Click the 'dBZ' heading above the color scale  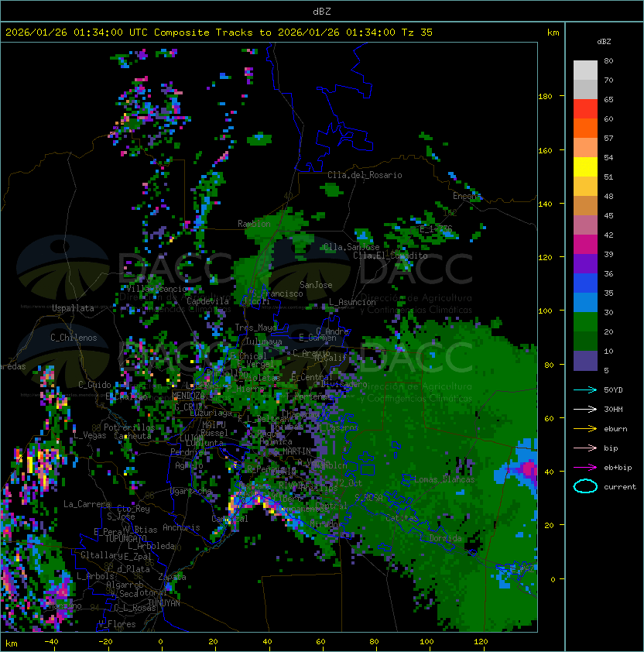tap(604, 41)
